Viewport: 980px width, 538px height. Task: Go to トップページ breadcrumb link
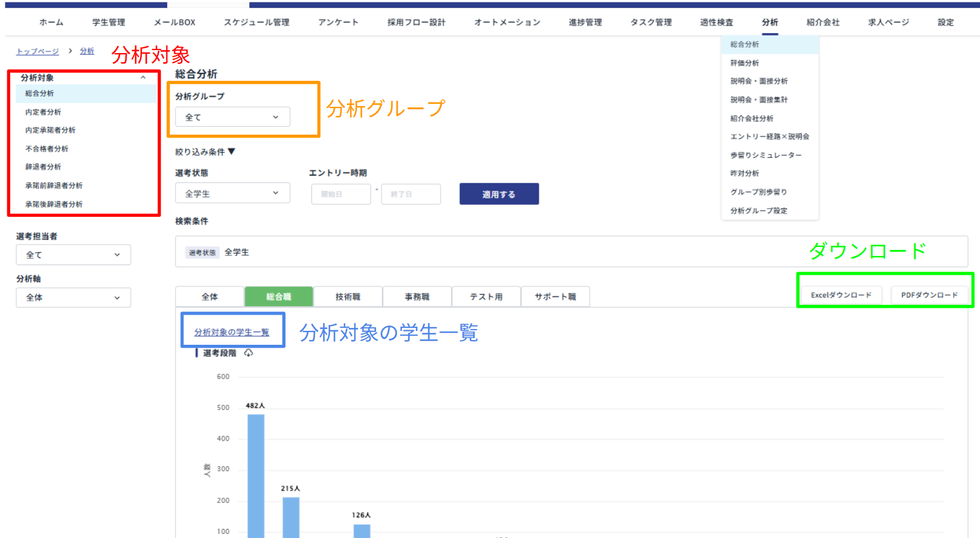coord(37,51)
